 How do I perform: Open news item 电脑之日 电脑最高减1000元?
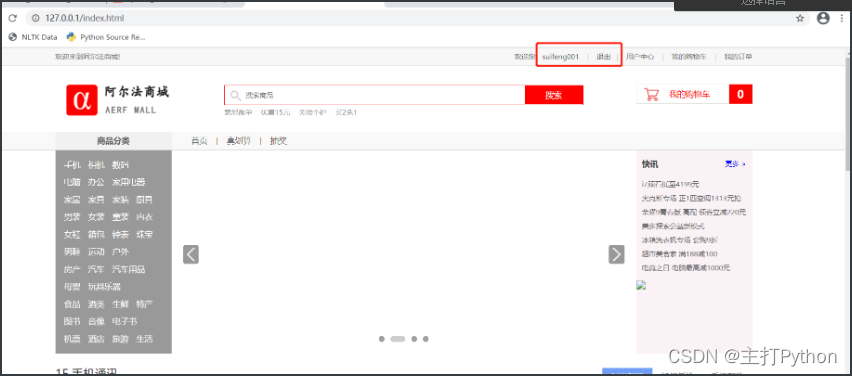pyautogui.click(x=686, y=268)
